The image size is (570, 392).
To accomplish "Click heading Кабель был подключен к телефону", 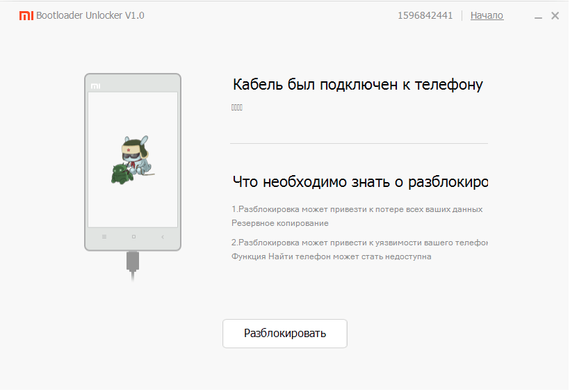I will [357, 85].
